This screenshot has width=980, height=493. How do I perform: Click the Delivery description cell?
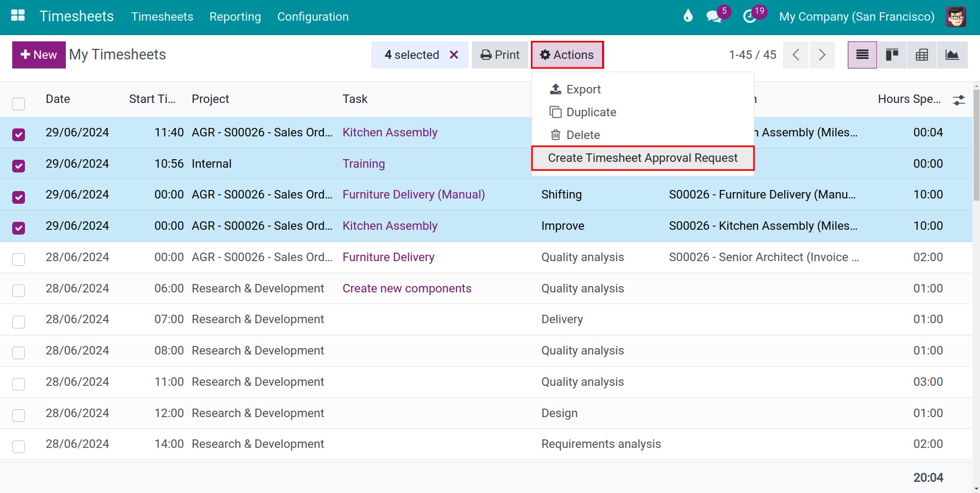pyautogui.click(x=562, y=319)
